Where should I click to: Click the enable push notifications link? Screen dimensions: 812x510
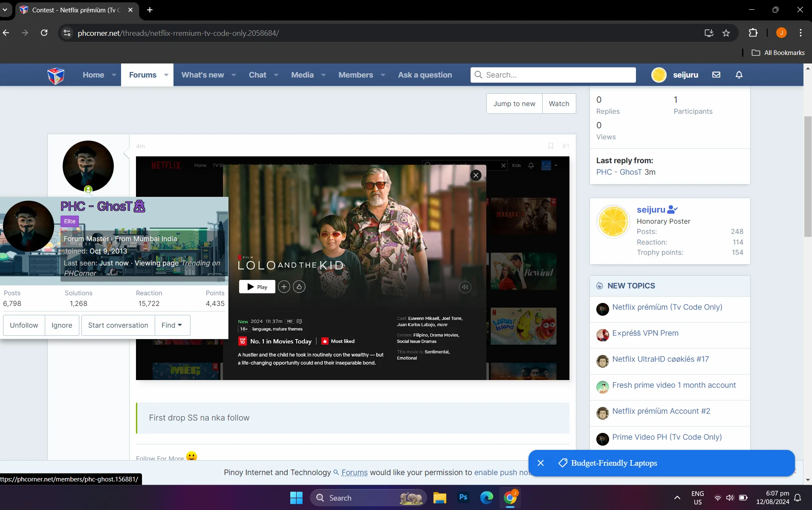point(503,473)
